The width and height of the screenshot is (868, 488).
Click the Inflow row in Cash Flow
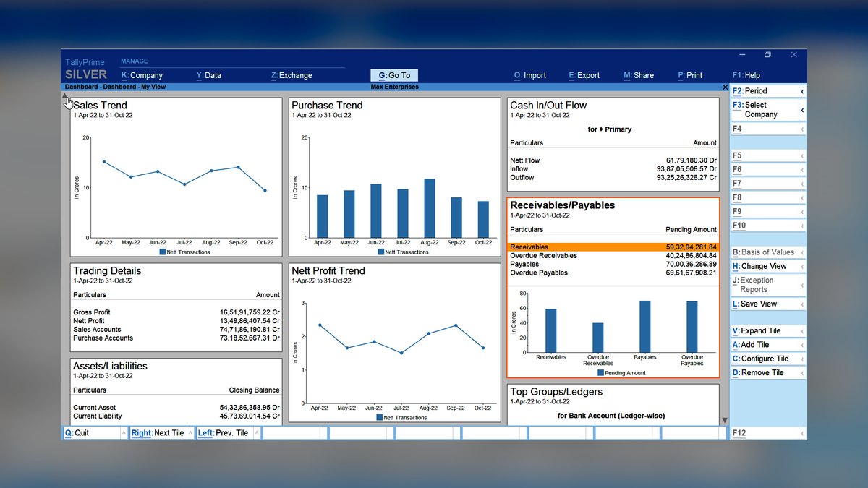coord(613,169)
